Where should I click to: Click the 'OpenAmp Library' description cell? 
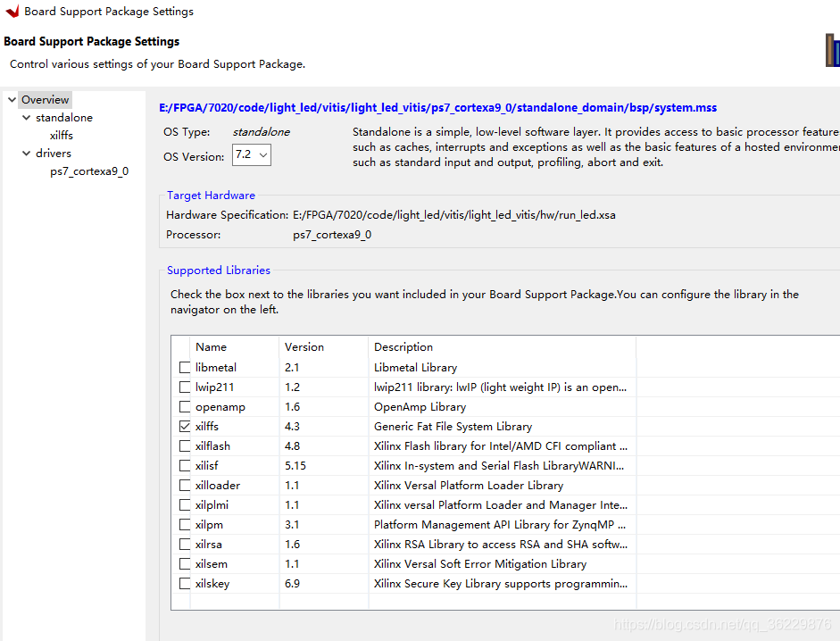click(x=420, y=407)
